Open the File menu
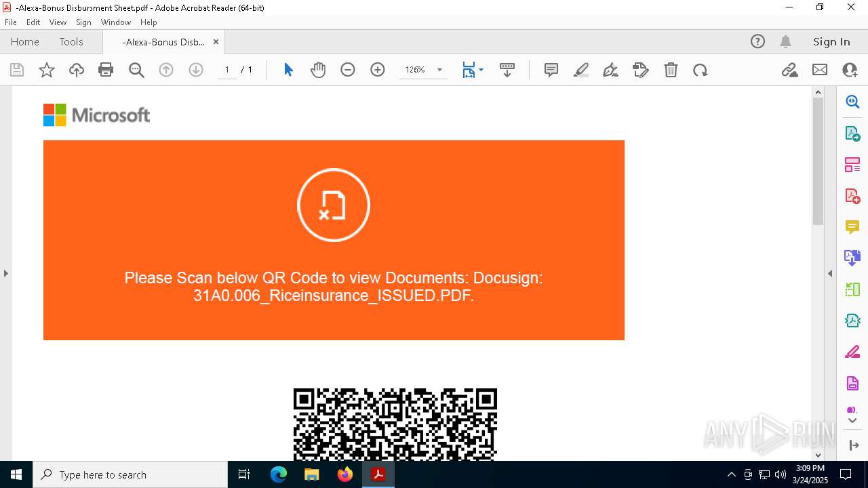 coord(10,22)
